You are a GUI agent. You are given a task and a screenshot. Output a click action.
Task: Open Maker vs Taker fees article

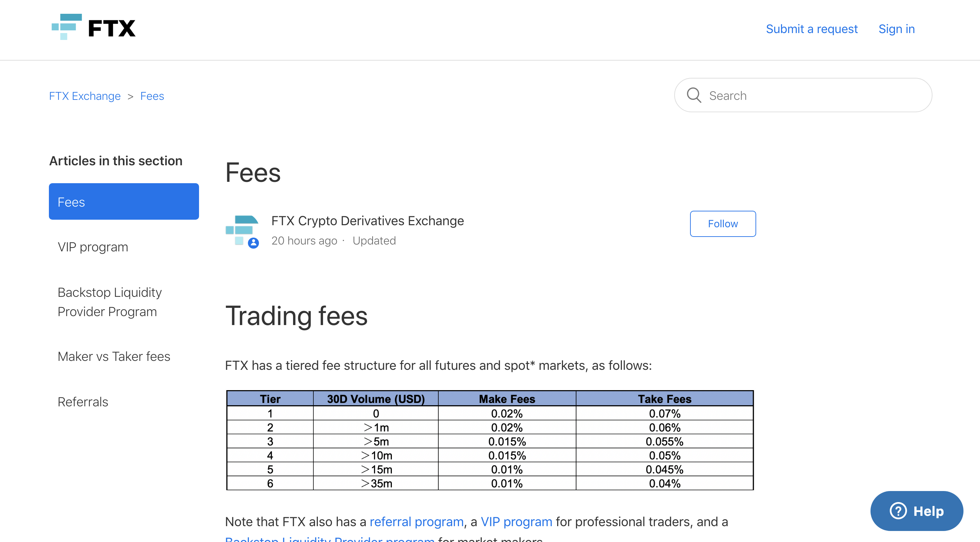114,356
